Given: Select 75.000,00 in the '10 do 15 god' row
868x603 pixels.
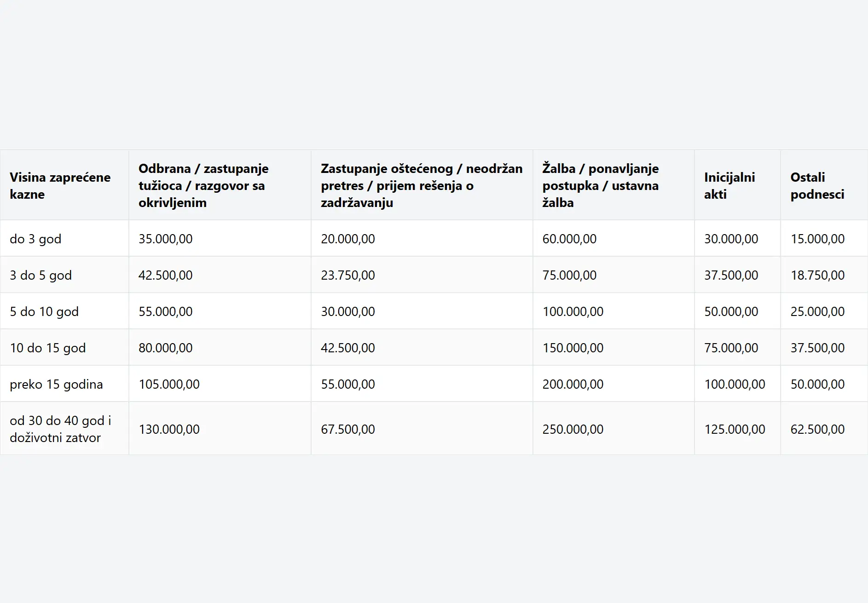Looking at the screenshot, I should pyautogui.click(x=731, y=348).
